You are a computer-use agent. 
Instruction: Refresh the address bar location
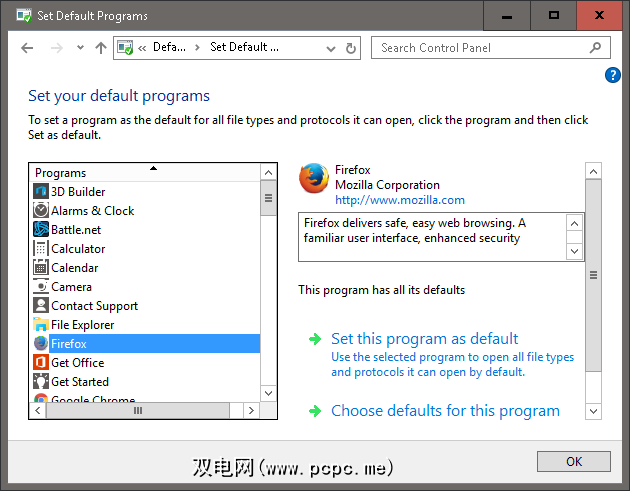click(x=351, y=48)
